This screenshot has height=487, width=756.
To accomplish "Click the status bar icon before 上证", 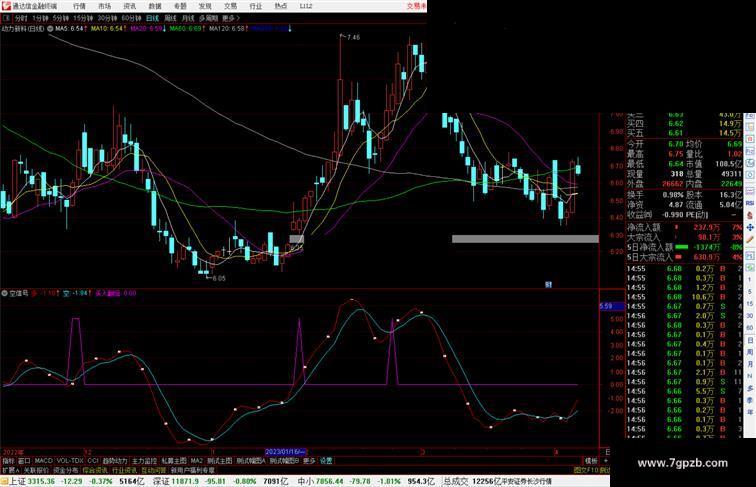I will coord(4,482).
